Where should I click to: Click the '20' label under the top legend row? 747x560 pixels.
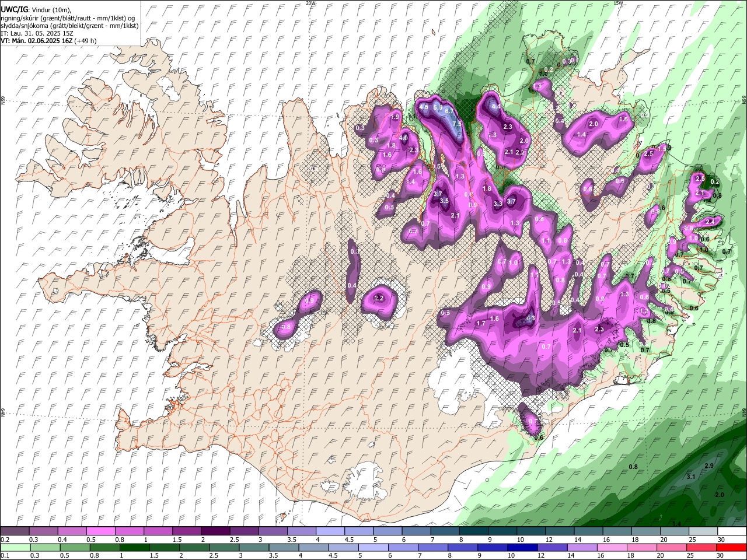pyautogui.click(x=664, y=540)
